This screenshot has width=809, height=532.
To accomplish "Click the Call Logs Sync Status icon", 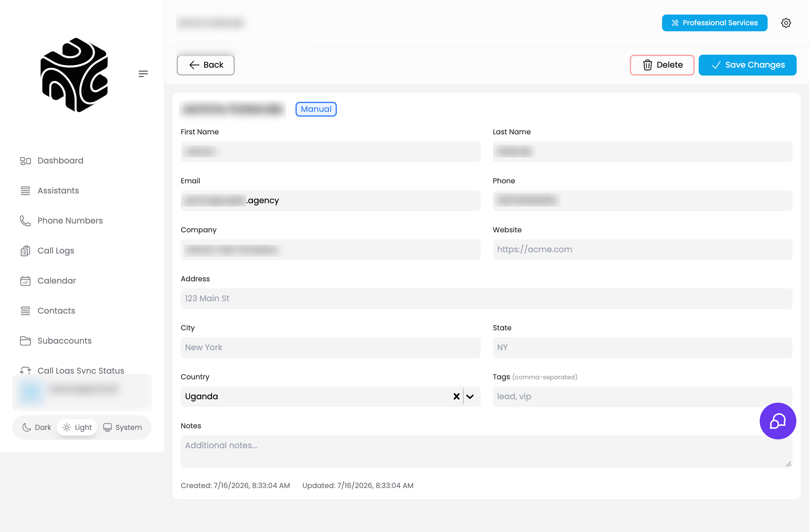I will click(26, 370).
